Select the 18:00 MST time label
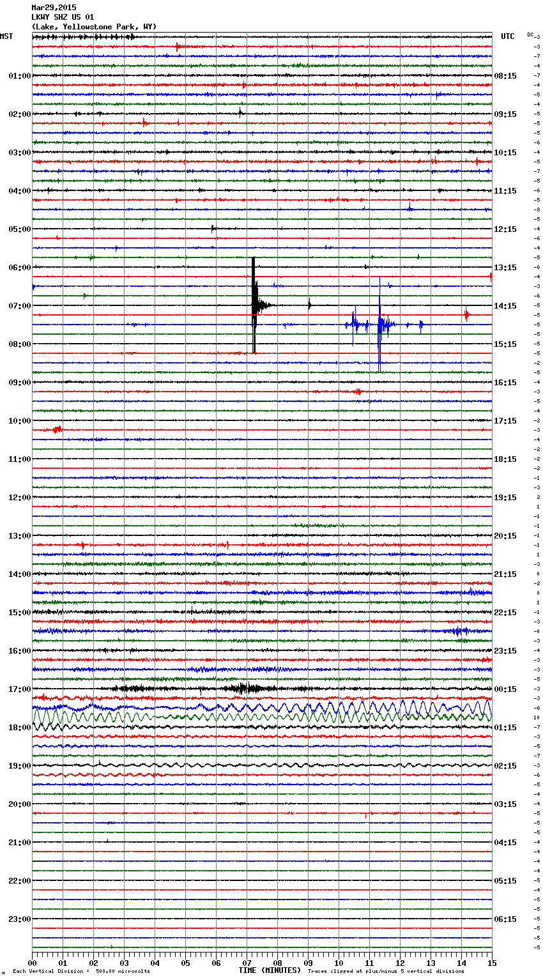This screenshot has width=543, height=980. point(20,728)
